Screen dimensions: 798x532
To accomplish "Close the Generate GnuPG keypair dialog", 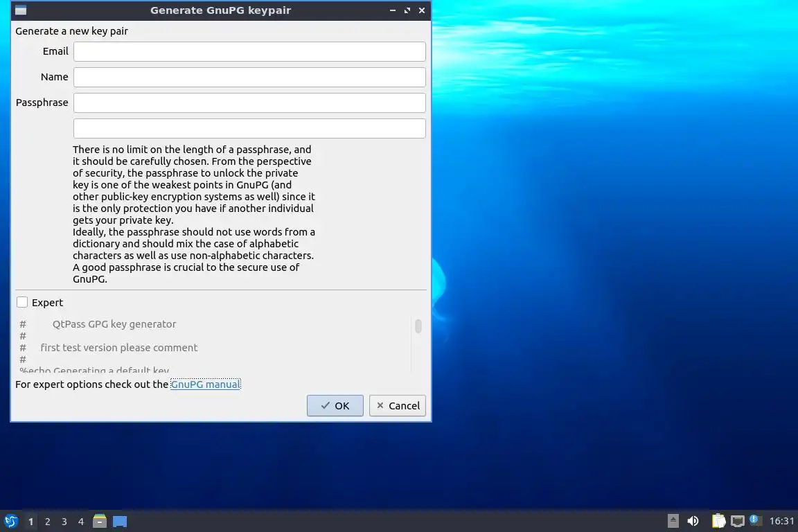I will click(x=422, y=10).
